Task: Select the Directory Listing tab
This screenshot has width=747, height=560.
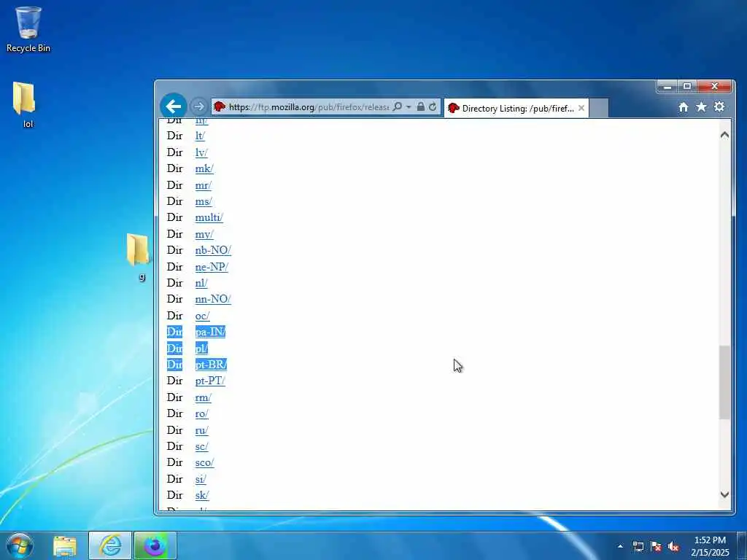Action: pos(516,108)
